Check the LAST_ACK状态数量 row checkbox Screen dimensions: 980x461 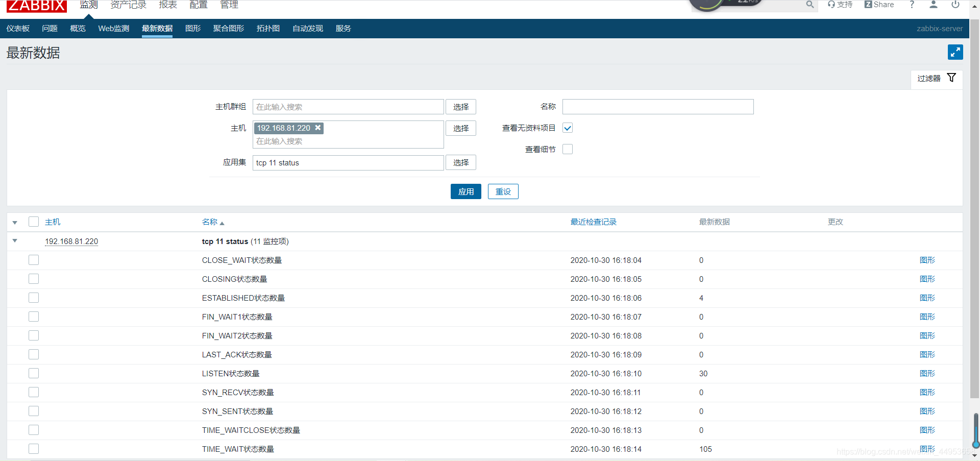coord(34,354)
